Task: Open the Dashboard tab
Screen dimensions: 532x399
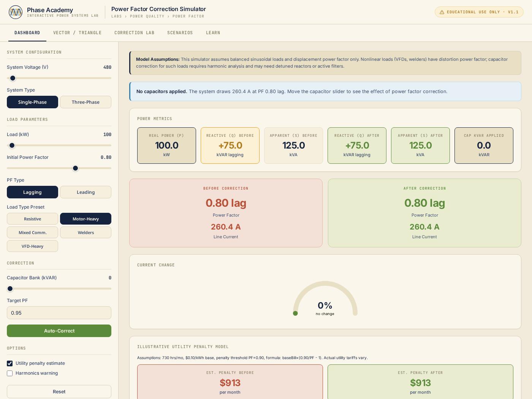Action: (27, 33)
